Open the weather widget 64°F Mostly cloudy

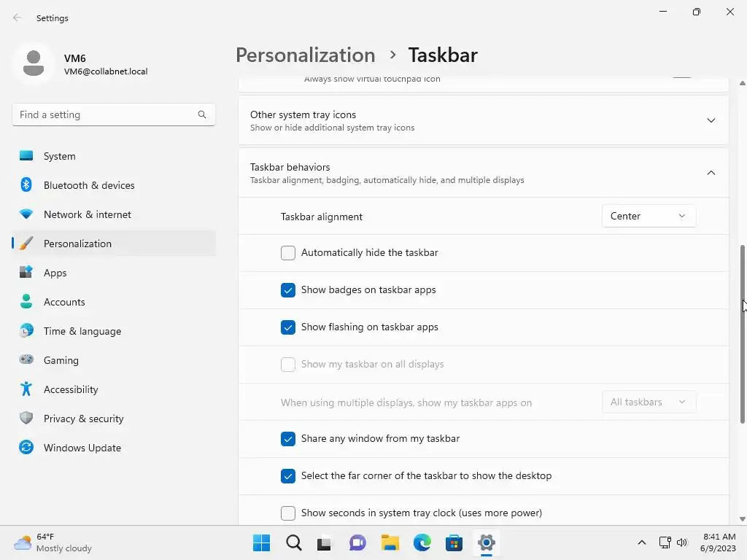tap(53, 542)
